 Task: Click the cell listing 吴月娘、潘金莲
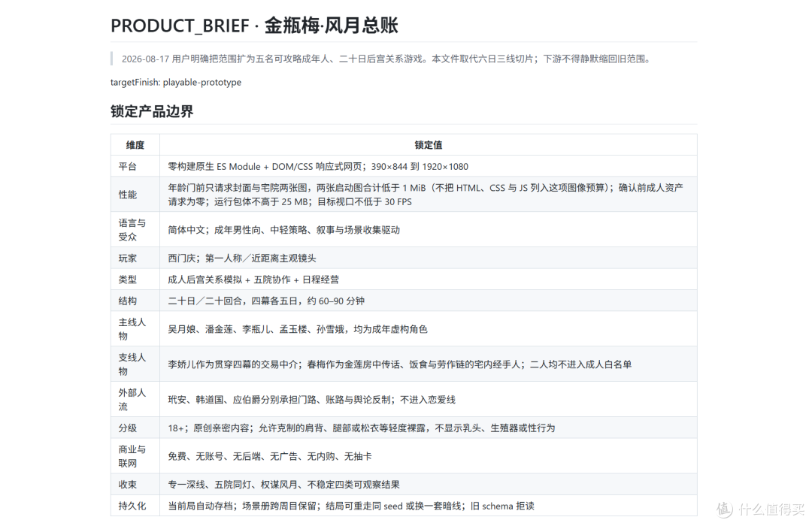(429, 329)
